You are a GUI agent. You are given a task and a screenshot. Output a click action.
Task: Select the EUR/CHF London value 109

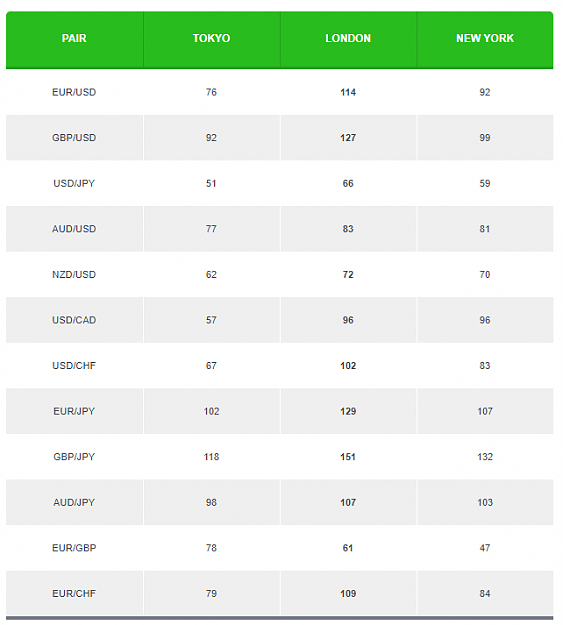(x=348, y=594)
